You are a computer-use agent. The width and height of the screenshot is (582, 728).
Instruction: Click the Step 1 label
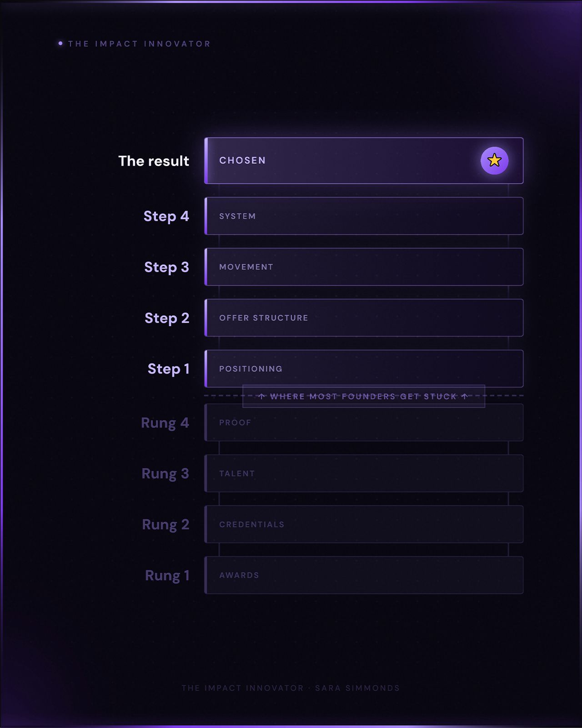[169, 369]
